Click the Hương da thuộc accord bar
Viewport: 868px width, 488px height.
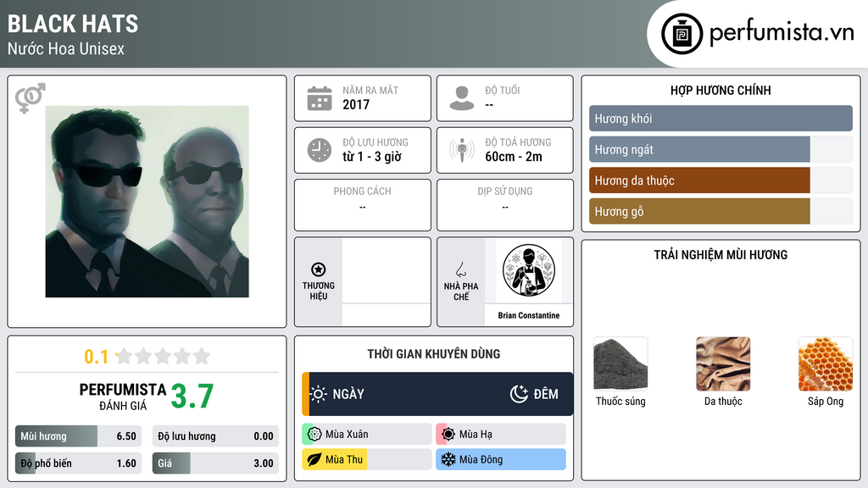tap(721, 180)
